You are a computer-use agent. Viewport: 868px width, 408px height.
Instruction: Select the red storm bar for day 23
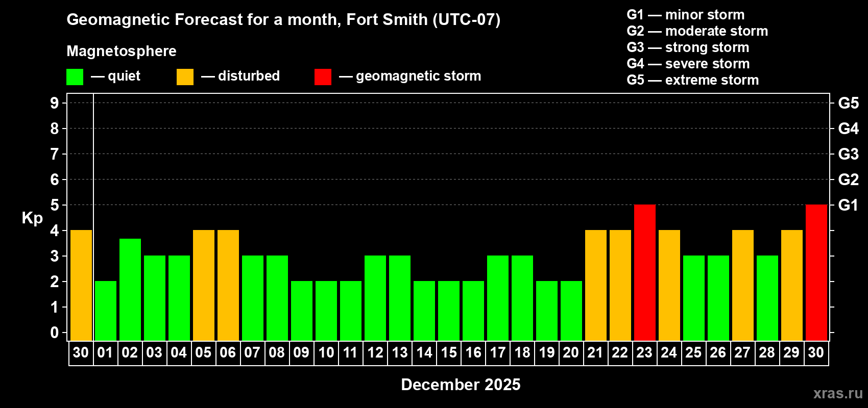644,272
